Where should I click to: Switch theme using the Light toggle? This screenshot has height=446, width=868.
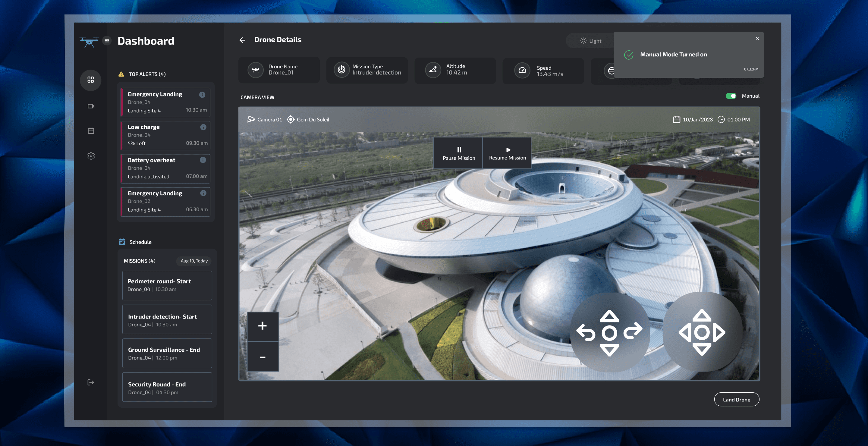[x=590, y=41]
